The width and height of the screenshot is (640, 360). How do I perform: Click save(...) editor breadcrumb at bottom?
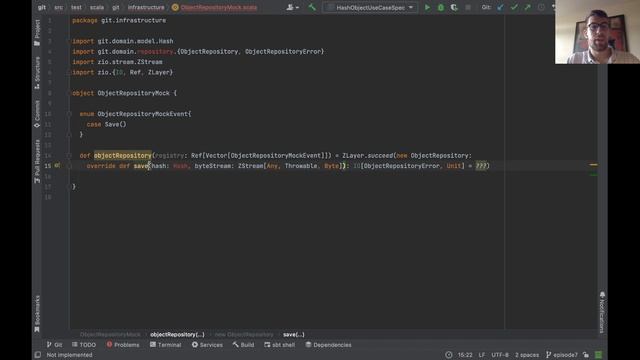[x=293, y=334]
